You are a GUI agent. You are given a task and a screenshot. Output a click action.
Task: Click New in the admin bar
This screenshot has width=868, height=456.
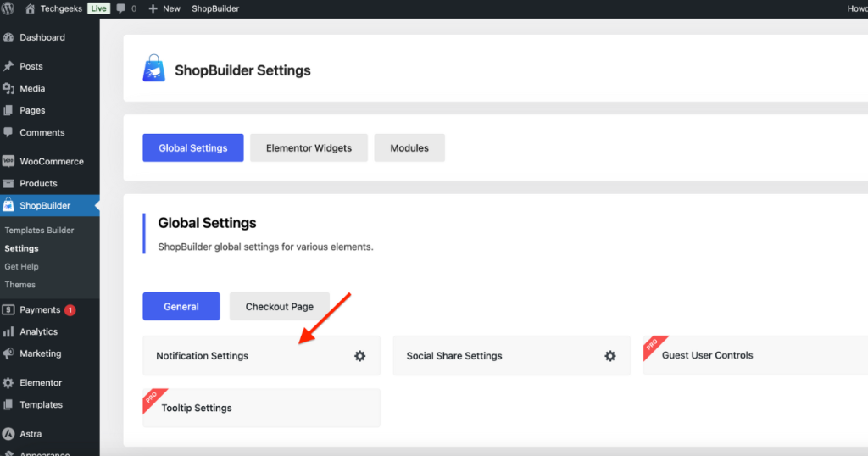click(171, 8)
